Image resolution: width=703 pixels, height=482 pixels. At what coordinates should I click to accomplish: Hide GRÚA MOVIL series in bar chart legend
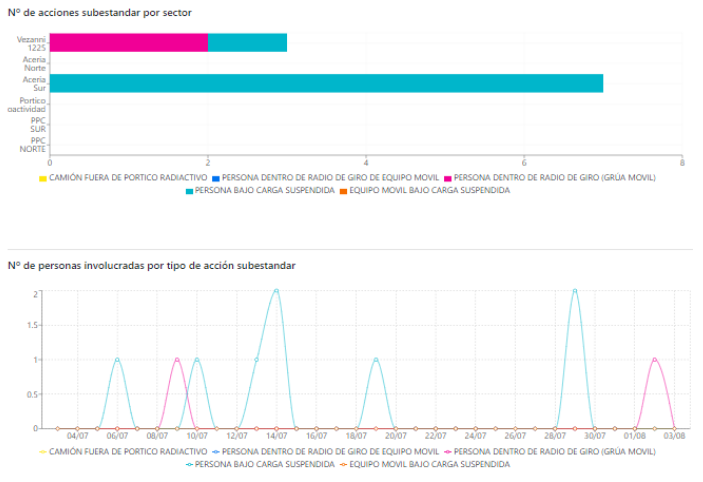click(x=550, y=178)
